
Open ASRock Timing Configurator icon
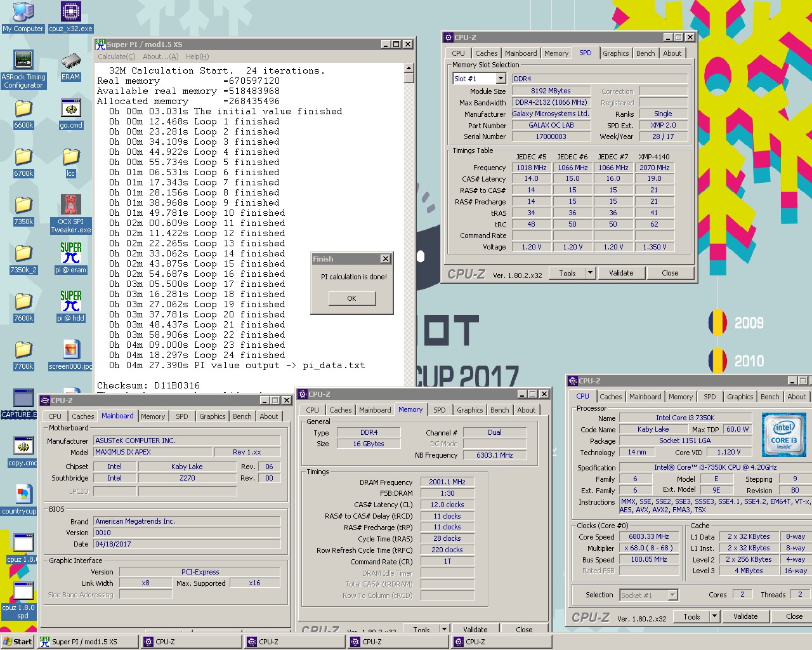(x=23, y=70)
